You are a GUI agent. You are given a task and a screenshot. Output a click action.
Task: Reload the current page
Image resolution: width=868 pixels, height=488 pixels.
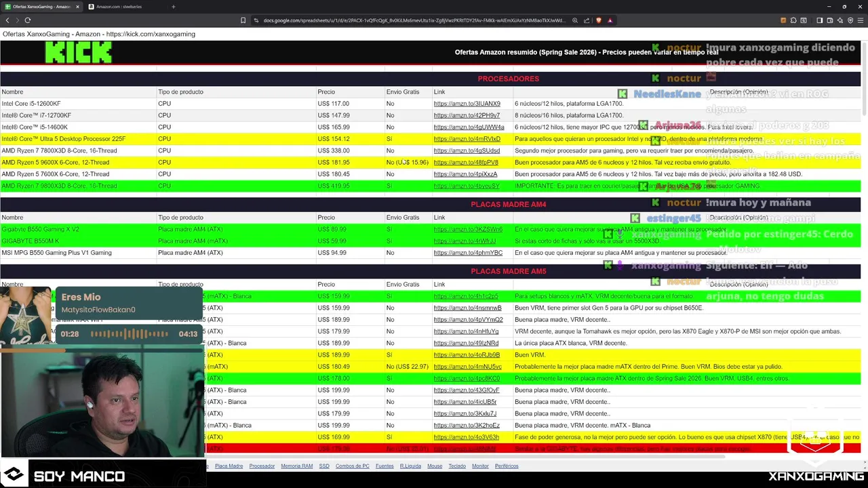[x=28, y=20]
